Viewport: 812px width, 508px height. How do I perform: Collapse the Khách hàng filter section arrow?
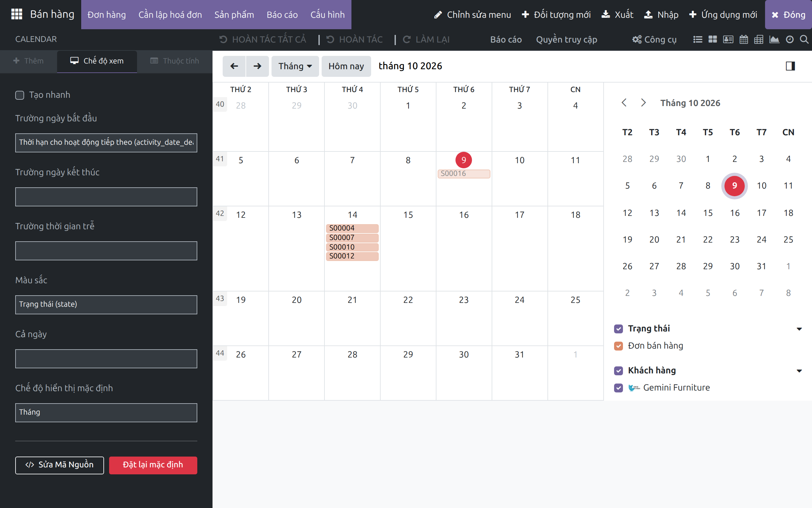pos(799,371)
